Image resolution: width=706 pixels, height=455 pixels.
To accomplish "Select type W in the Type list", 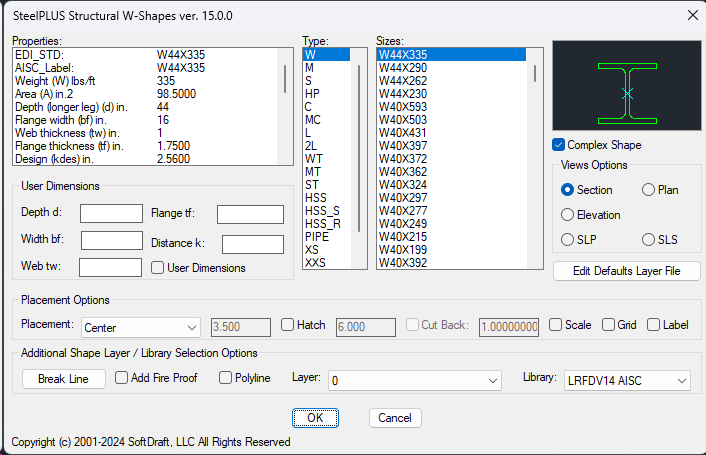I will pyautogui.click(x=327, y=54).
